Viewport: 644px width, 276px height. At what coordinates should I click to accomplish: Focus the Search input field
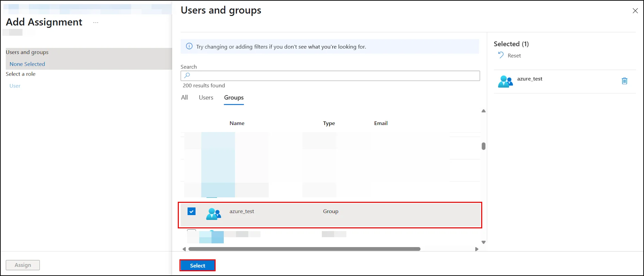click(x=330, y=76)
